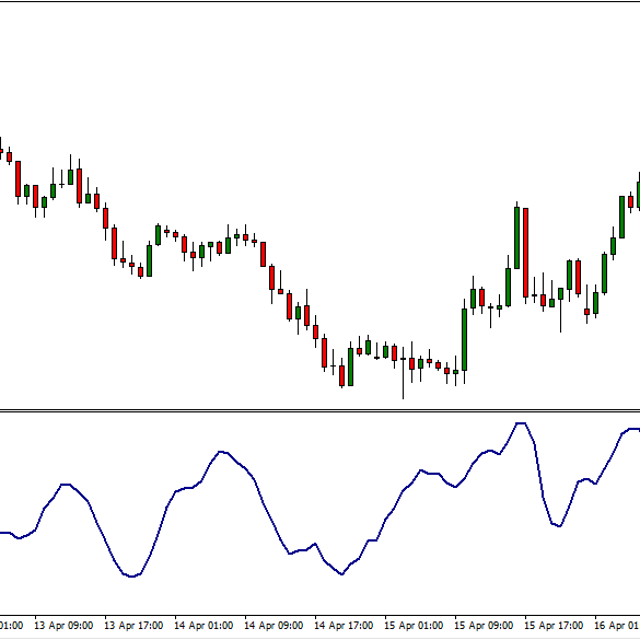Click the first indicator peak near 13 Apr 09:00
Viewport: 640px width, 640px height.
pos(65,485)
